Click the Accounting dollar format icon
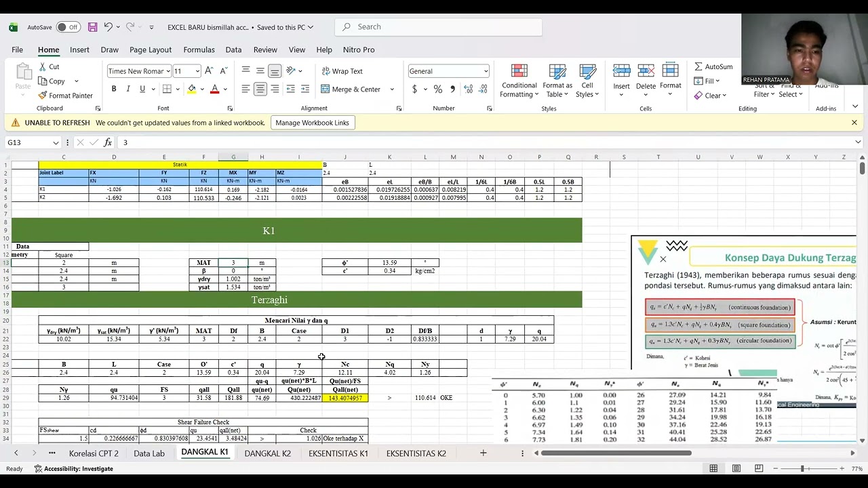Screen dimensions: 868x488 tap(415, 89)
